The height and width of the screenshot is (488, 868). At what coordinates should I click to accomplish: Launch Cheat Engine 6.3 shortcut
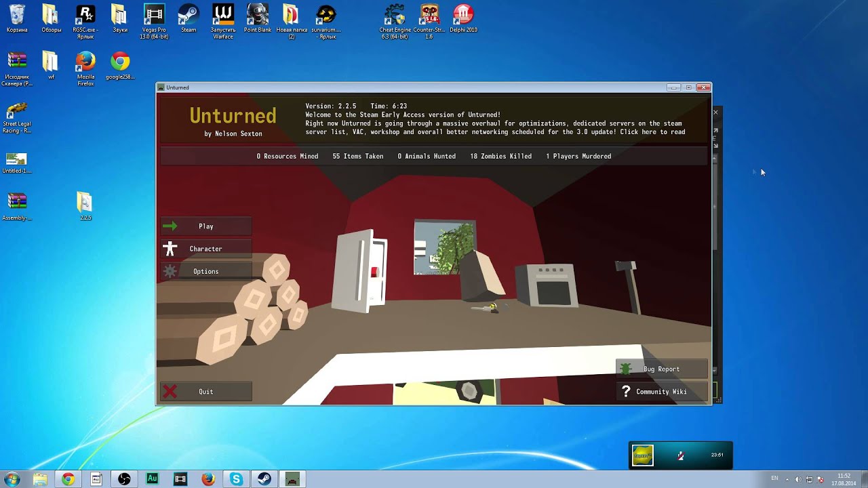394,22
